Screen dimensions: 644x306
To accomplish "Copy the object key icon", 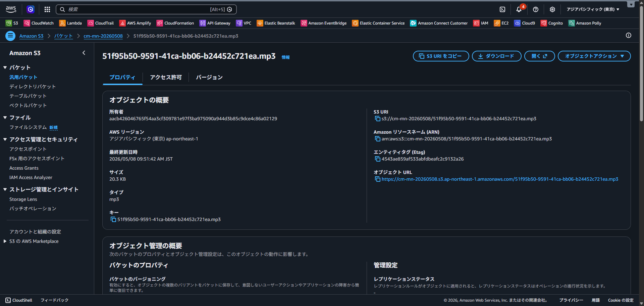I will click(113, 220).
